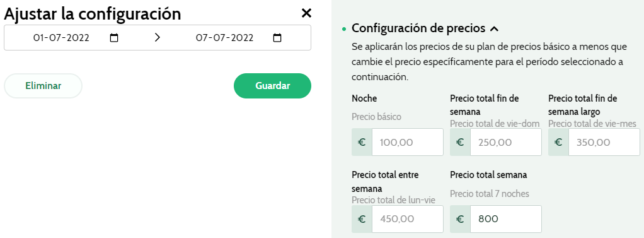Screen dimensions: 644x238
Task: Click the arrow between the two dates
Action: [x=158, y=38]
